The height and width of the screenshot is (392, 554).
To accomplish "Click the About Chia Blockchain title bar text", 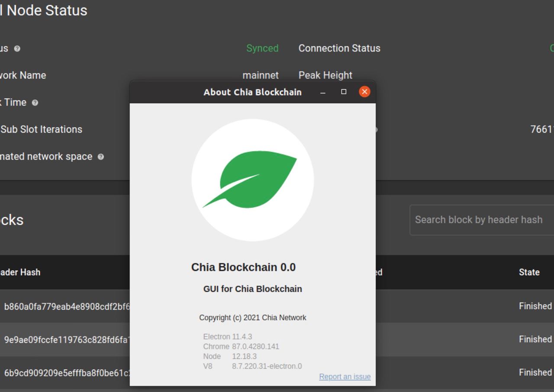I will pyautogui.click(x=253, y=92).
